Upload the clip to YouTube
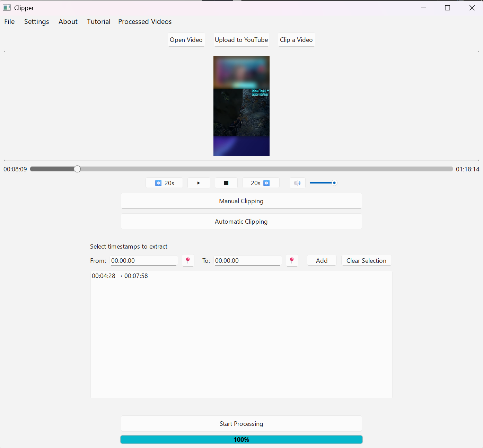Image resolution: width=483 pixels, height=448 pixels. pos(241,39)
